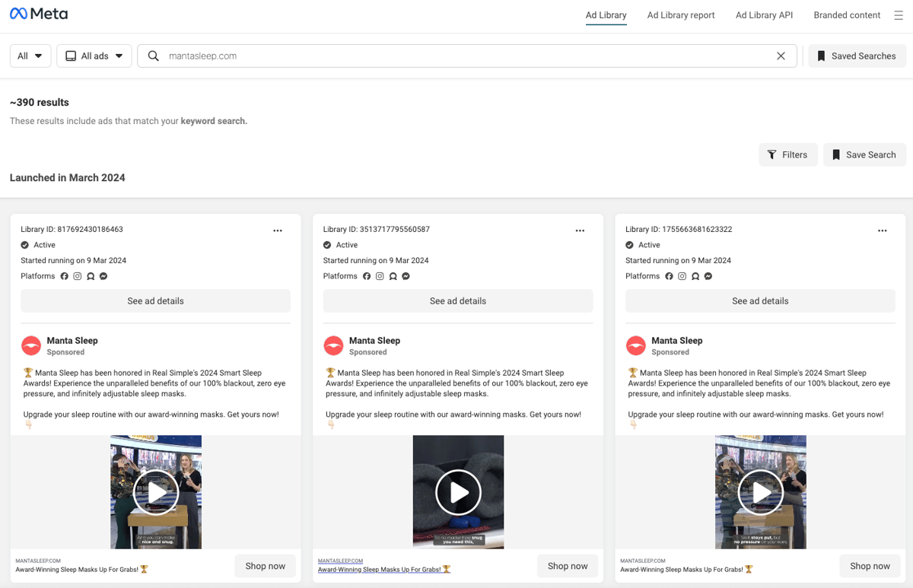Image resolution: width=913 pixels, height=588 pixels.
Task: Click Manta Sleep name on third ad
Action: 677,341
